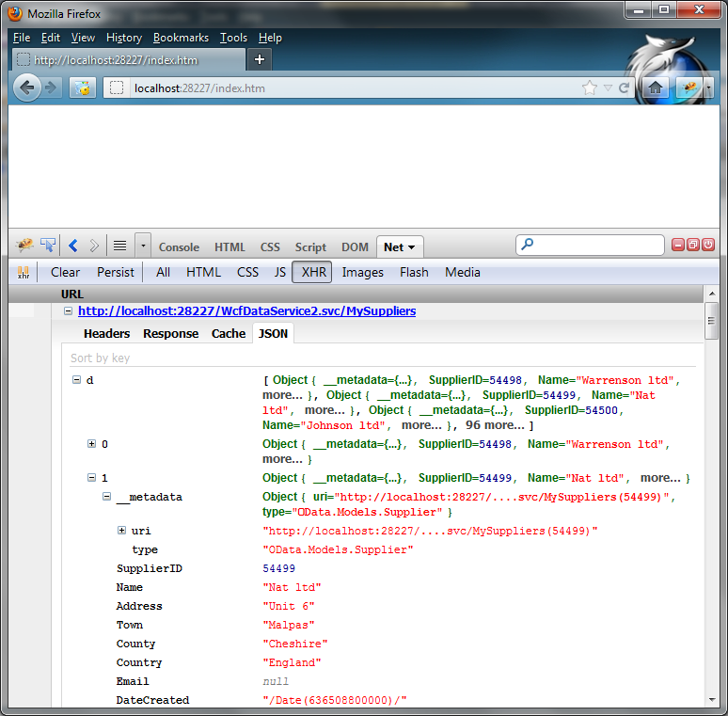Go forward in Firebug panel history
The width and height of the screenshot is (728, 716).
click(94, 246)
